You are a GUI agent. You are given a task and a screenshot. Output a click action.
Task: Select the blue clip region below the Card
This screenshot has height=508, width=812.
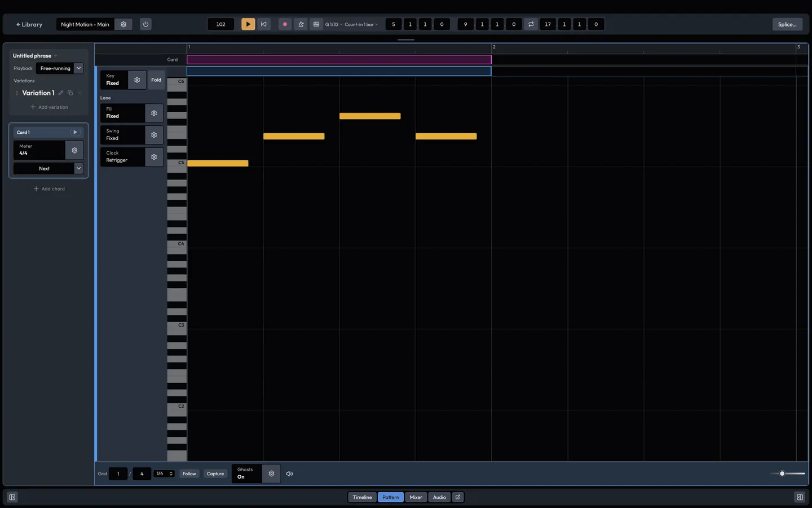coord(339,71)
